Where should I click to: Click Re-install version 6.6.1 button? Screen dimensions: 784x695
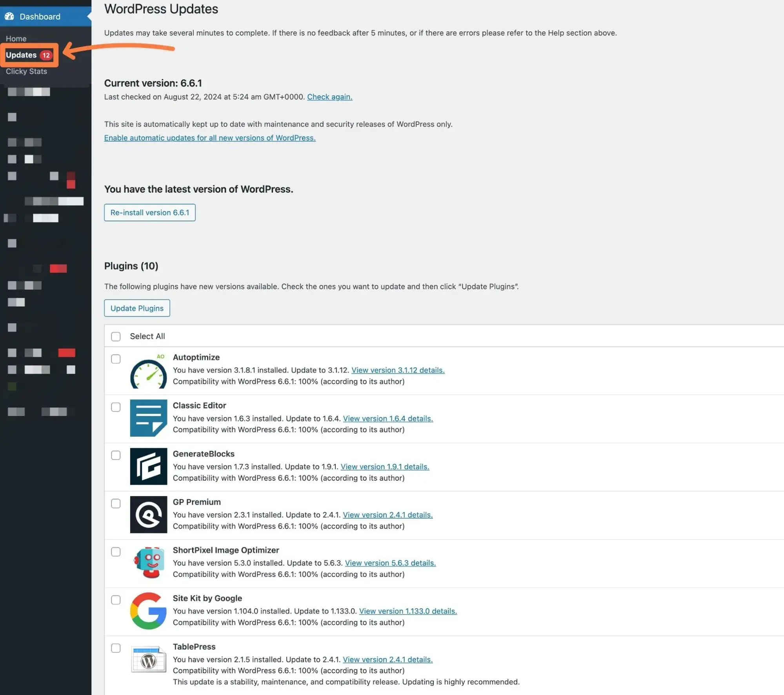click(149, 213)
